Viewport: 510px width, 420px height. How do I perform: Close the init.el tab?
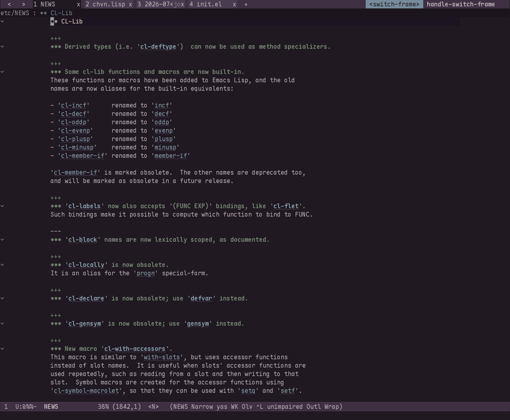pyautogui.click(x=234, y=4)
